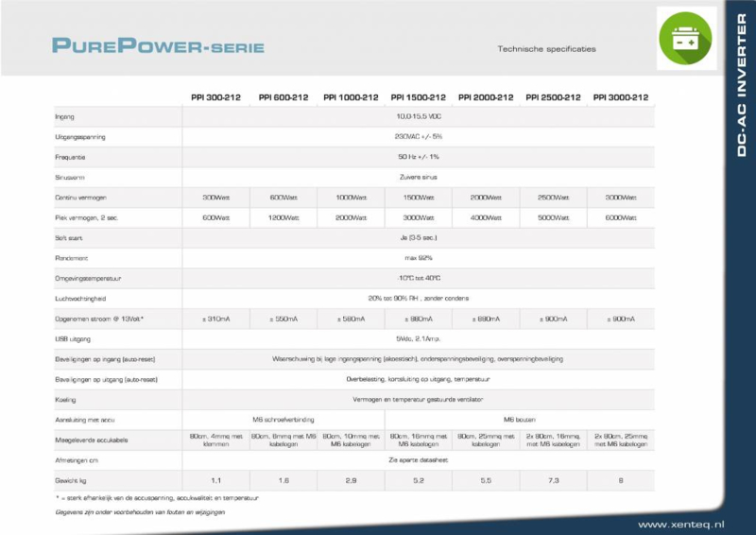756x535 pixels.
Task: Select the ± 310mA current cell
Action: (216, 319)
